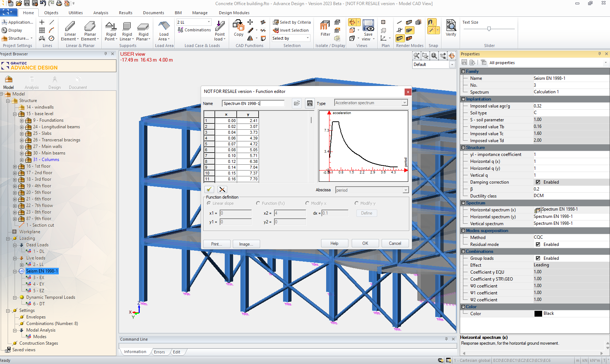Click the Planar Element tool icon
Viewport: 610px width, 364px height.
90,27
